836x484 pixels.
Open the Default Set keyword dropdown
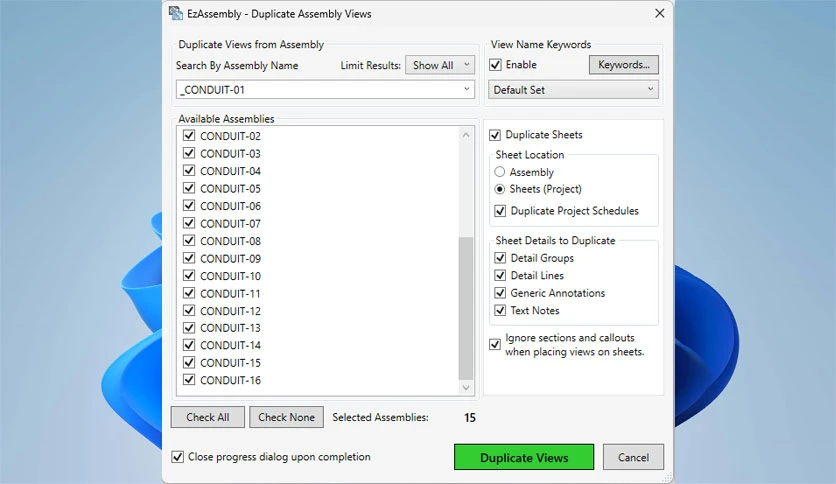coord(574,90)
